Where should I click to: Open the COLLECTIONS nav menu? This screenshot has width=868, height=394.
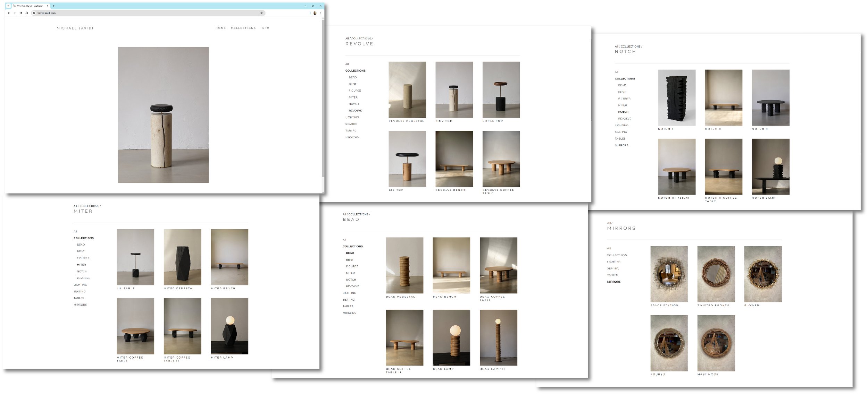243,28
